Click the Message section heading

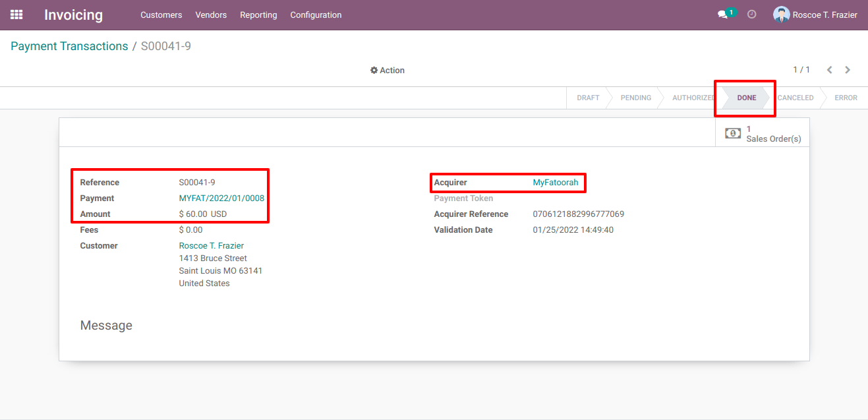click(x=106, y=326)
